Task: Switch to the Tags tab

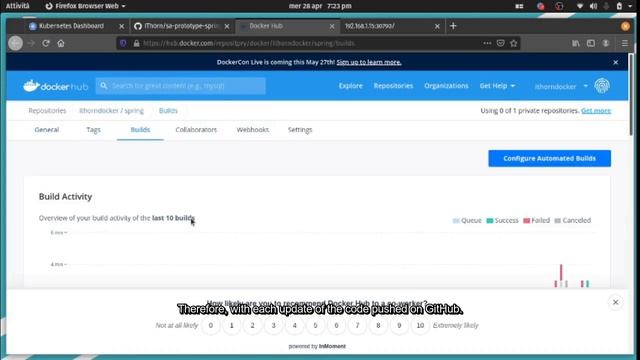Action: pyautogui.click(x=93, y=129)
